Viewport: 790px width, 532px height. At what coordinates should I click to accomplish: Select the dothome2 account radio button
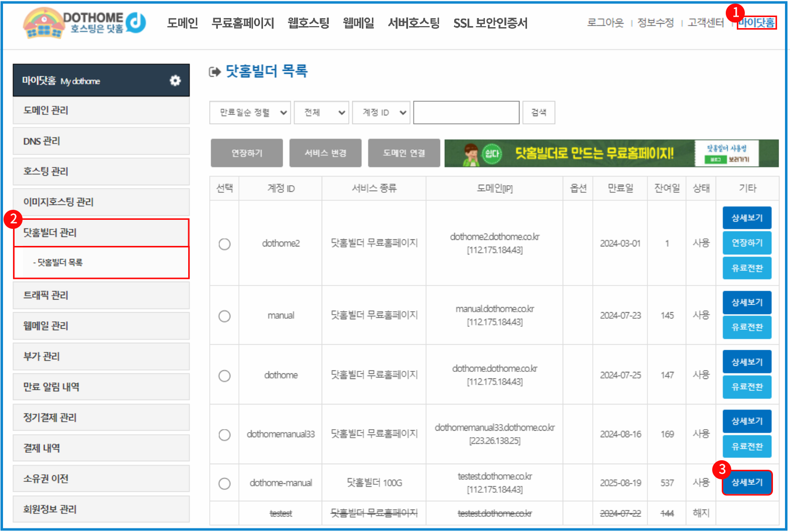click(x=224, y=244)
